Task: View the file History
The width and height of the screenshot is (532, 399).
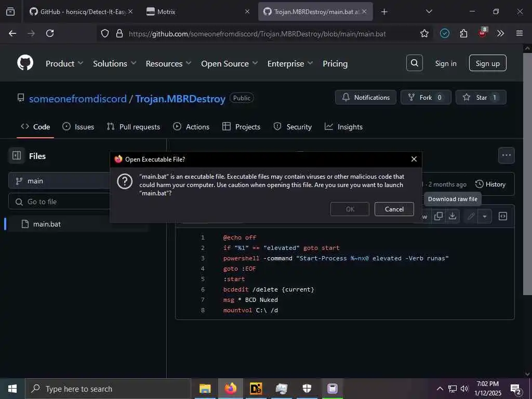Action: coord(490,184)
